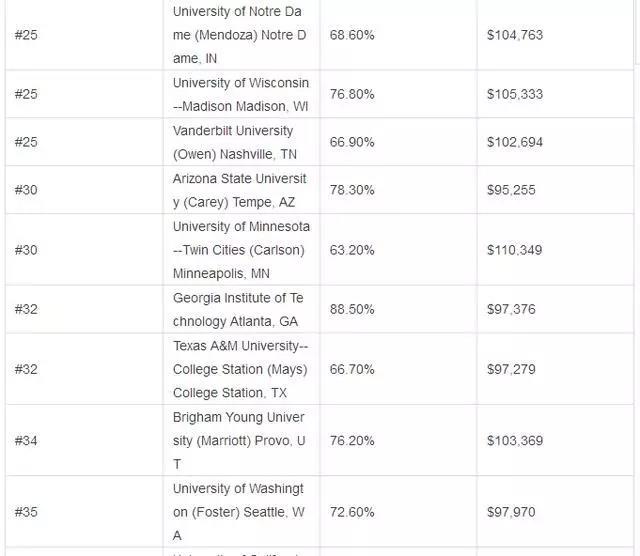Select the Brigham Young University (Marriott) cell
This screenshot has height=556, width=640.
(x=239, y=440)
